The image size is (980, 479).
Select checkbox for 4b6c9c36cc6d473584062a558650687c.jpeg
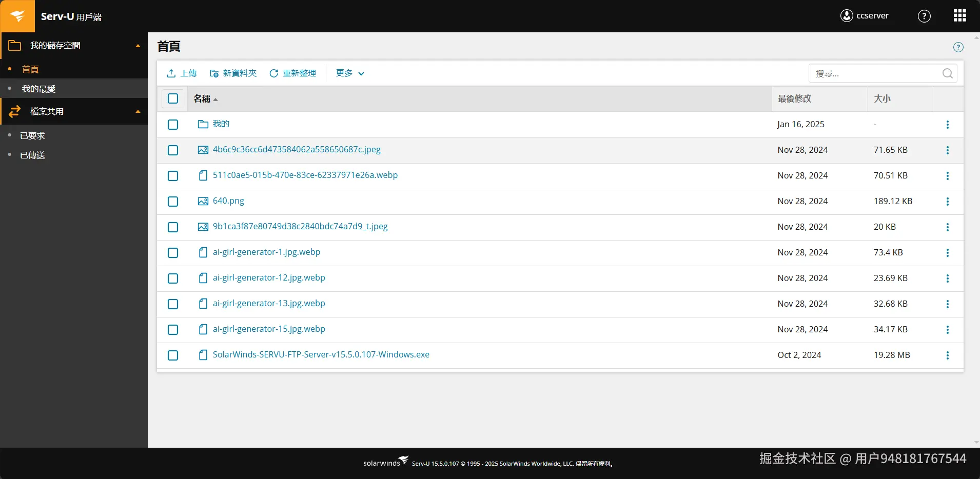173,150
